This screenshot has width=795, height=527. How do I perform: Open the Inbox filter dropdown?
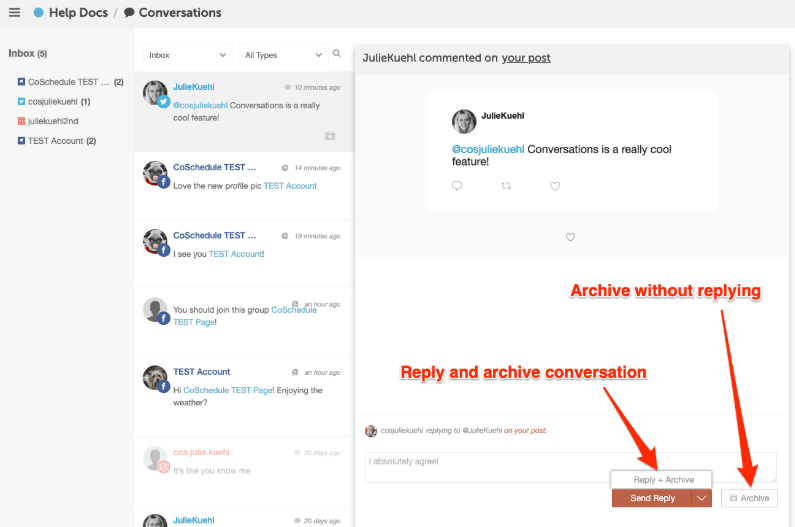[188, 55]
